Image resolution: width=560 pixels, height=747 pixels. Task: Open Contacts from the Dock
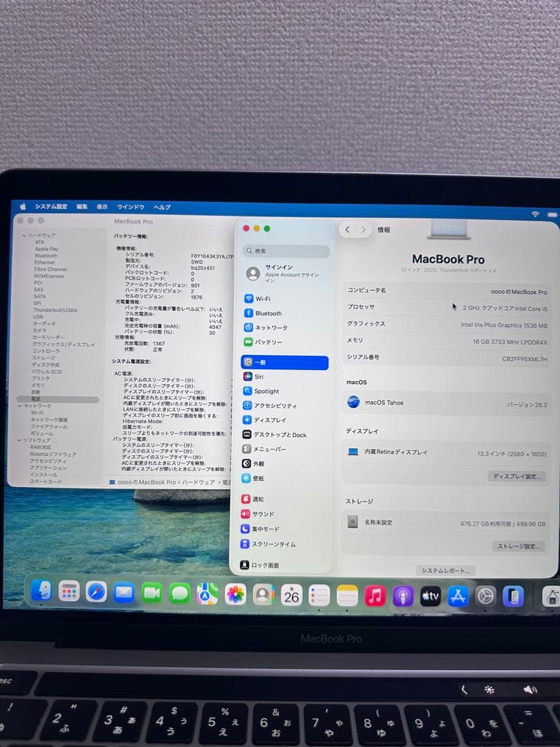click(263, 595)
